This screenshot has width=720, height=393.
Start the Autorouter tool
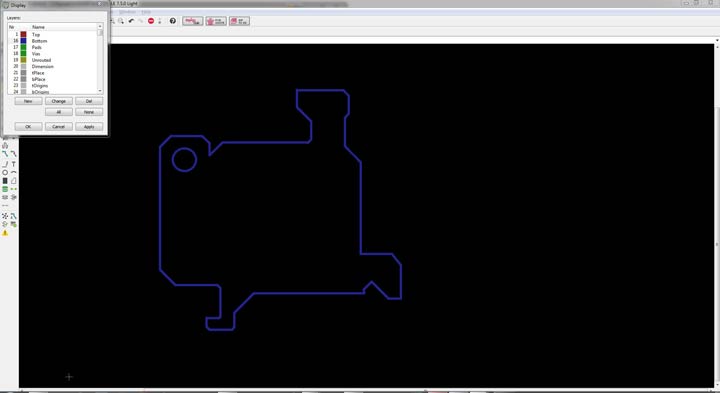point(14,215)
